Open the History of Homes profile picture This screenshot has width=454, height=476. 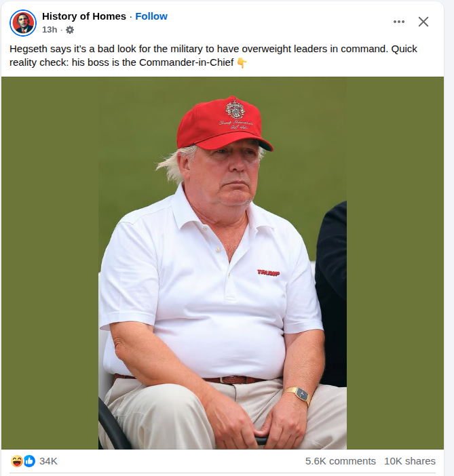click(23, 23)
